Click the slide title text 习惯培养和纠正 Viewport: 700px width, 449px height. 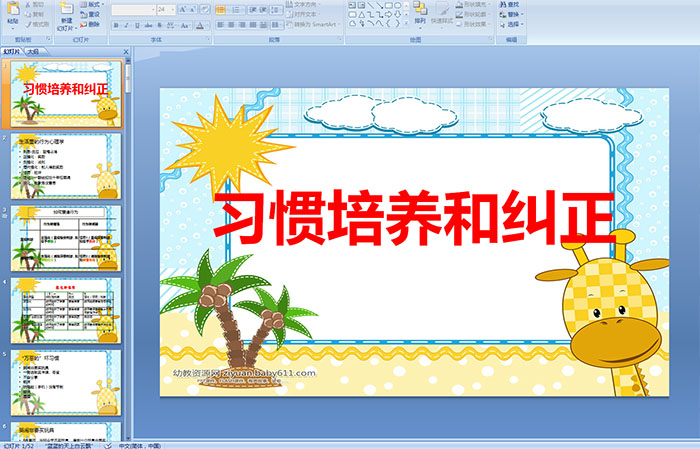click(x=413, y=217)
